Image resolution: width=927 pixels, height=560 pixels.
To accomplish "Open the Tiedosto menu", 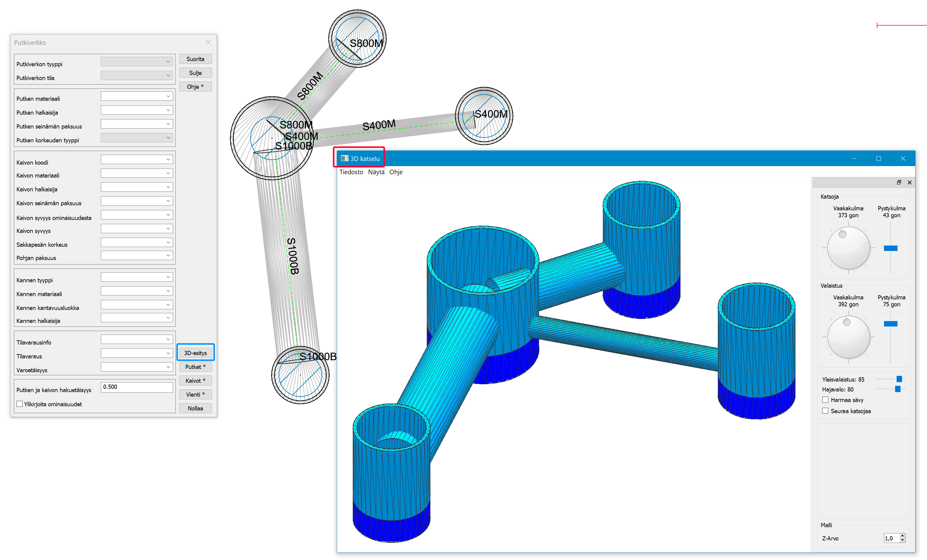I will (351, 172).
